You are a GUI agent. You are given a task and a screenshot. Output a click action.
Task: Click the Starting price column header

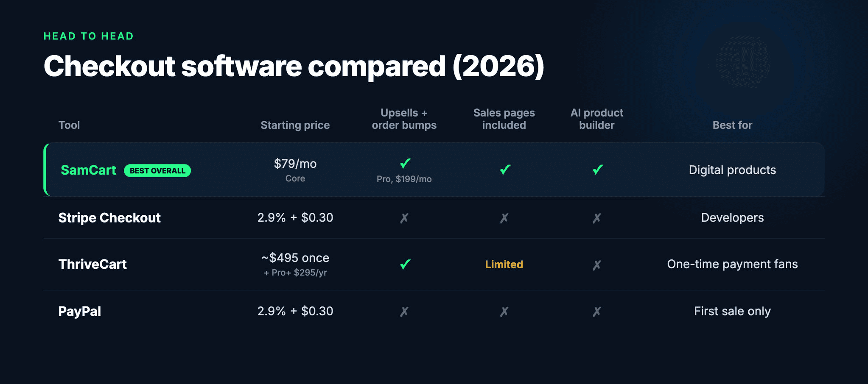coord(295,125)
